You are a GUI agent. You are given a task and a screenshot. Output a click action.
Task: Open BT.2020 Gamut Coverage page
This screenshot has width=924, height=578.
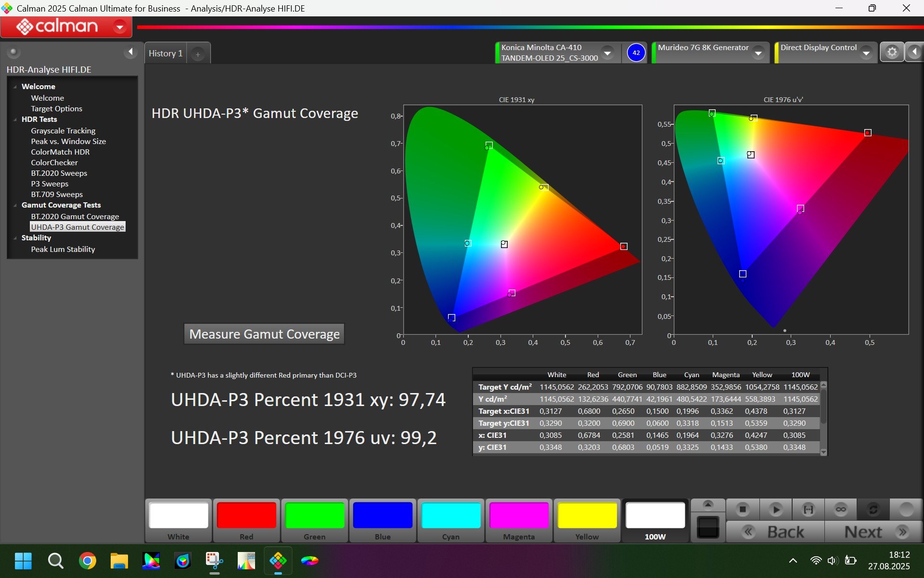[x=75, y=216]
